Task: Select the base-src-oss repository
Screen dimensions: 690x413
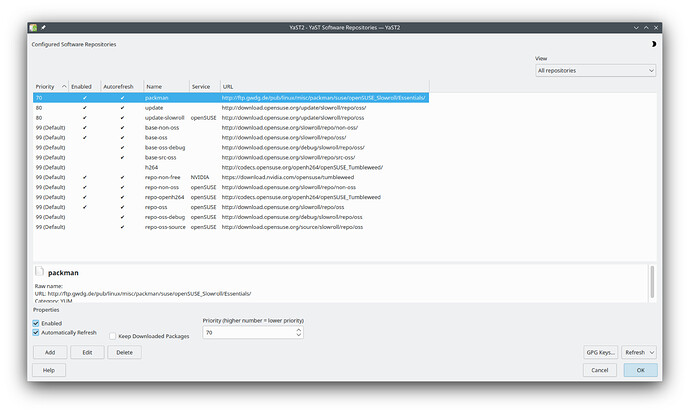Action: pos(161,157)
